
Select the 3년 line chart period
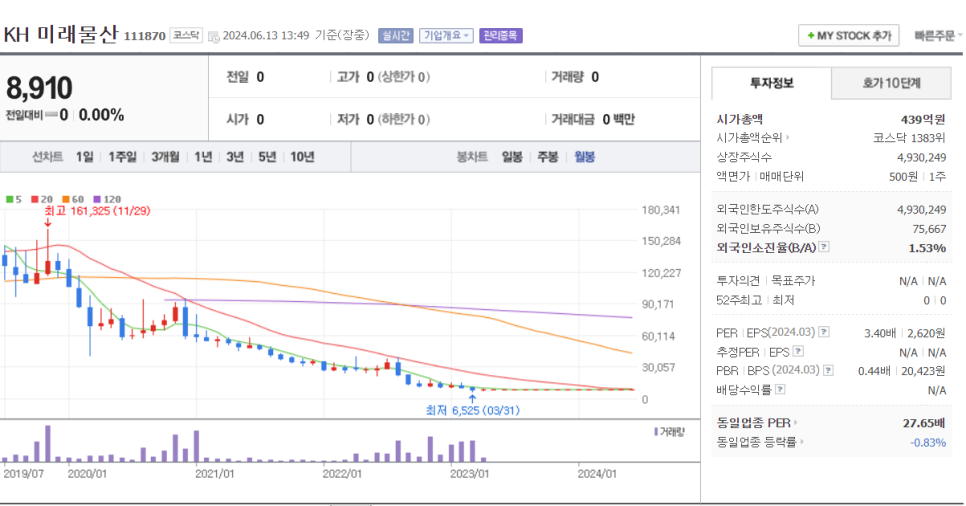[x=235, y=157]
